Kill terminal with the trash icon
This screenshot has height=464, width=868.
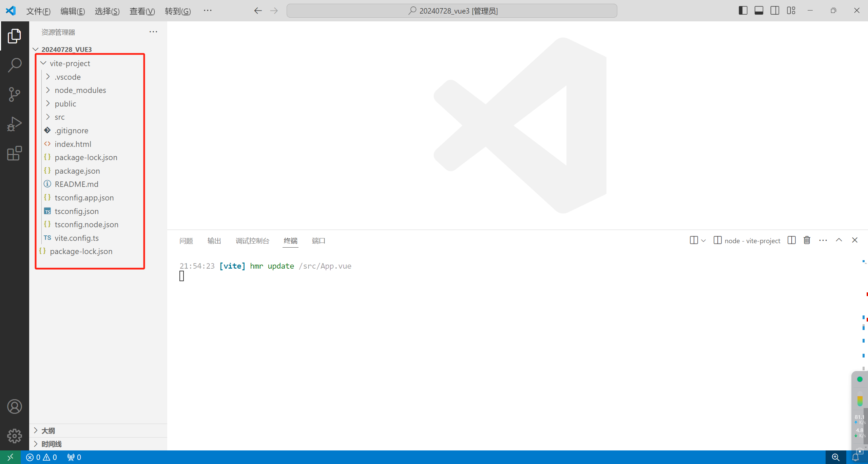point(807,240)
